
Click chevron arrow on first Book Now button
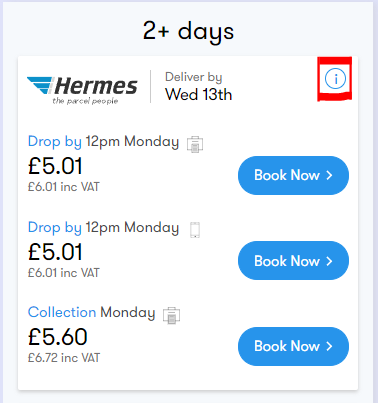coord(329,175)
